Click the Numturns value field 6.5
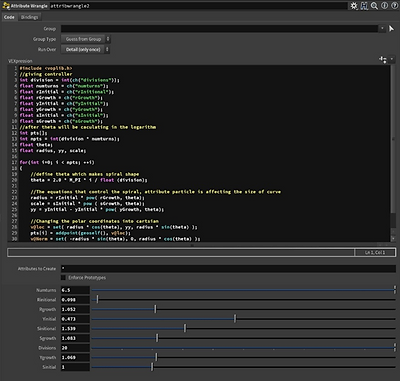 75,290
